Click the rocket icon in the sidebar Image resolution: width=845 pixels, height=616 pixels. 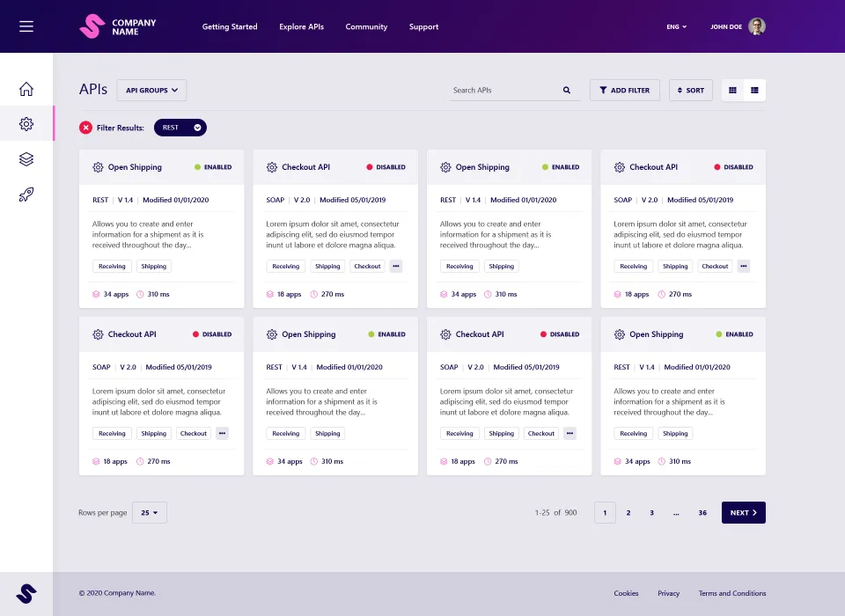pyautogui.click(x=26, y=196)
